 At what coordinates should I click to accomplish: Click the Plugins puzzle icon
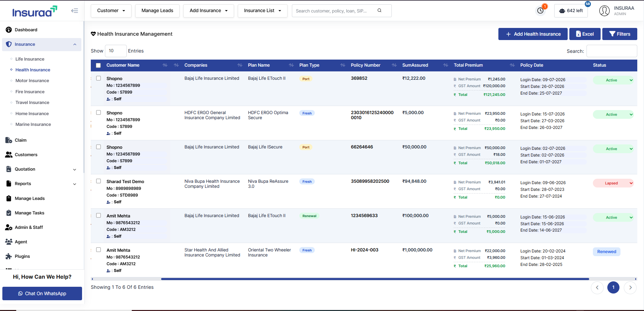point(9,256)
